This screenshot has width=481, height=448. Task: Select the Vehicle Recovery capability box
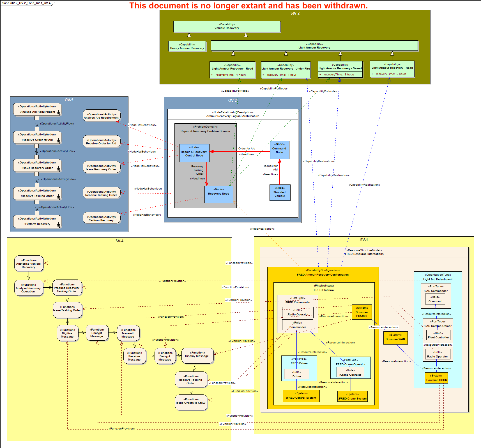pos(227,26)
